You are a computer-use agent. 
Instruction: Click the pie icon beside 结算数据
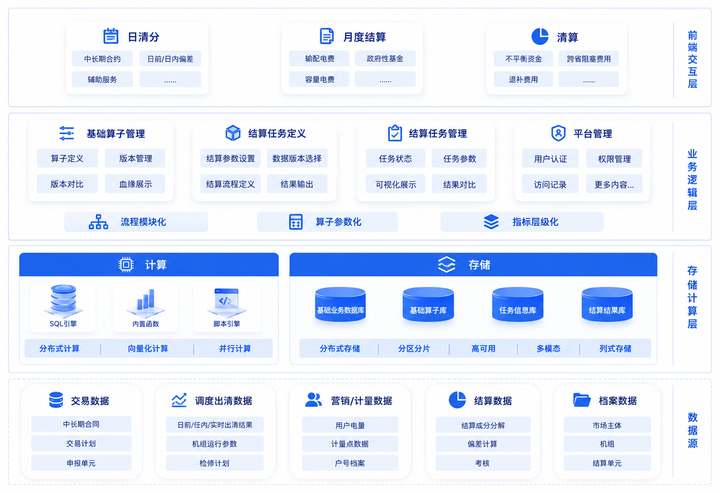(457, 400)
